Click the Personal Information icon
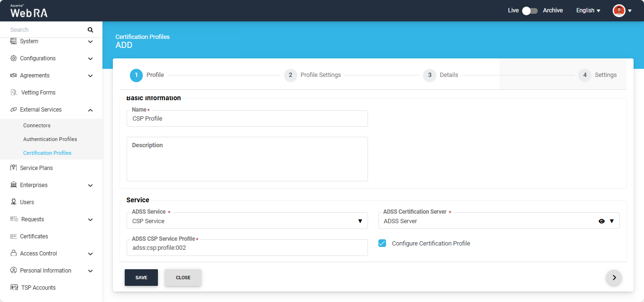 [13, 270]
